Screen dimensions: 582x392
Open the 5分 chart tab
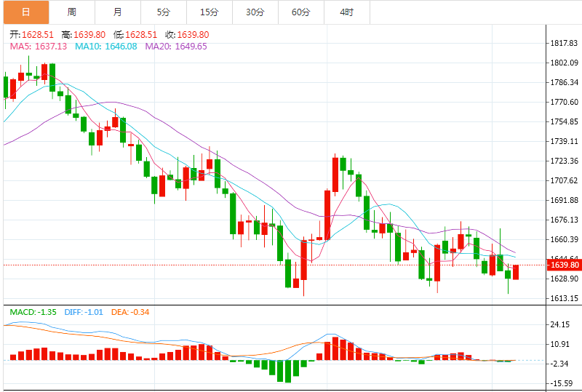pos(163,12)
